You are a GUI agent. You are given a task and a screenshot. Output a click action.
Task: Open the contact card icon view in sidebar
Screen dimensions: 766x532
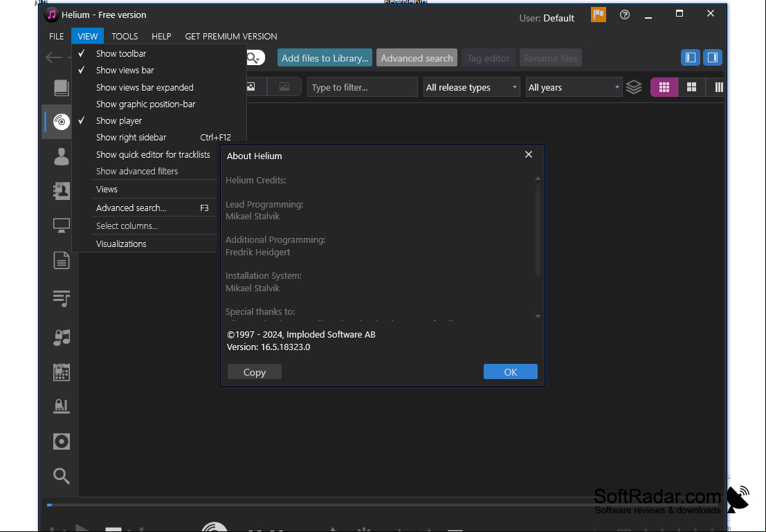61,190
